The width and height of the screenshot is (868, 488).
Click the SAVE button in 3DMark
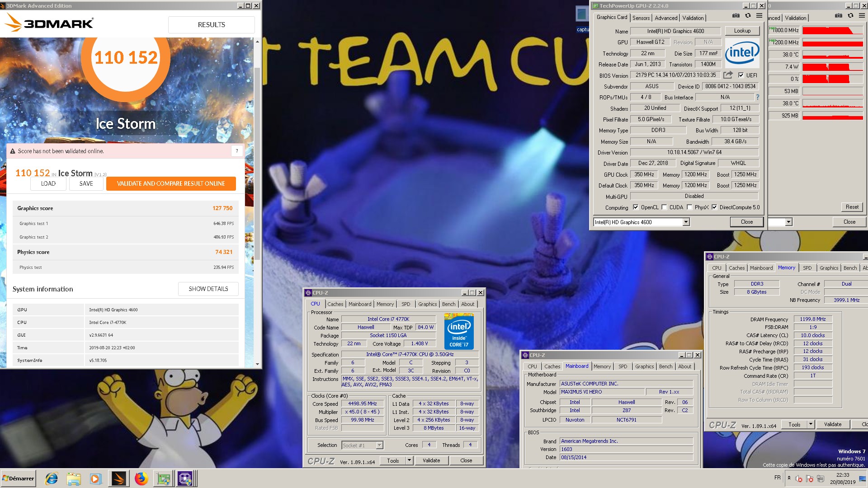tap(86, 183)
